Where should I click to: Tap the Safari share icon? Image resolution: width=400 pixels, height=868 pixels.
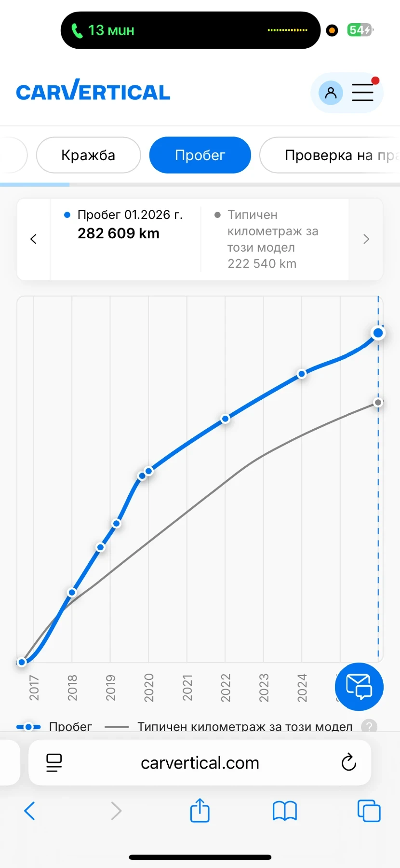[200, 811]
